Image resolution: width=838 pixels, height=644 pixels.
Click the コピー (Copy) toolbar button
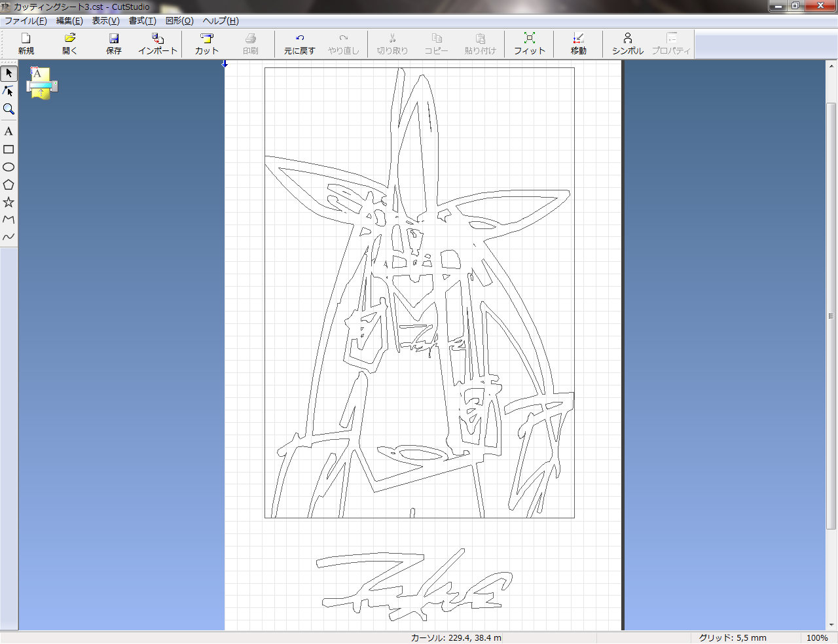click(437, 44)
